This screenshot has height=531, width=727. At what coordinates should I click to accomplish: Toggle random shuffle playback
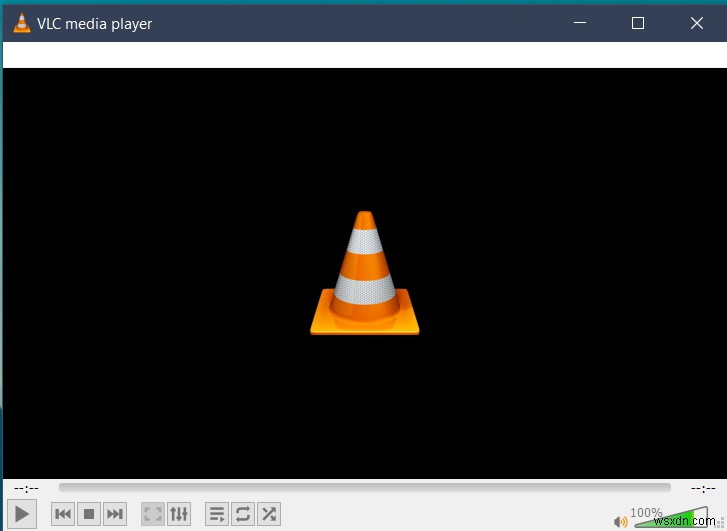pyautogui.click(x=269, y=514)
